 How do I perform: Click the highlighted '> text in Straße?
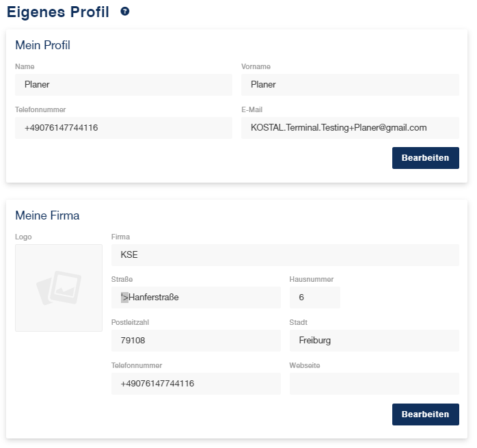tap(125, 298)
